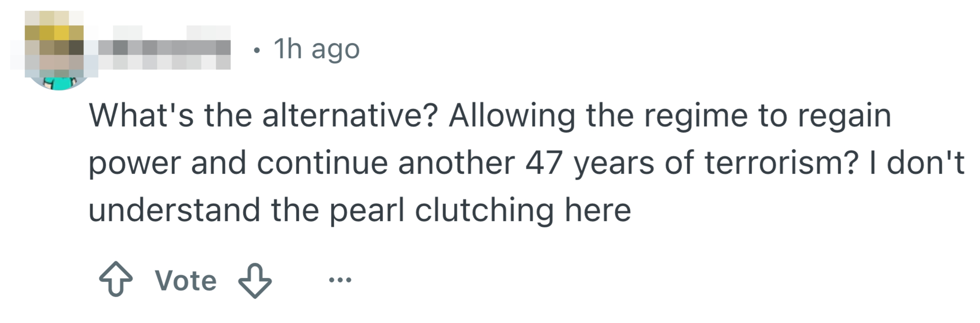
Task: Open the blurred username's profile
Action: [x=164, y=49]
